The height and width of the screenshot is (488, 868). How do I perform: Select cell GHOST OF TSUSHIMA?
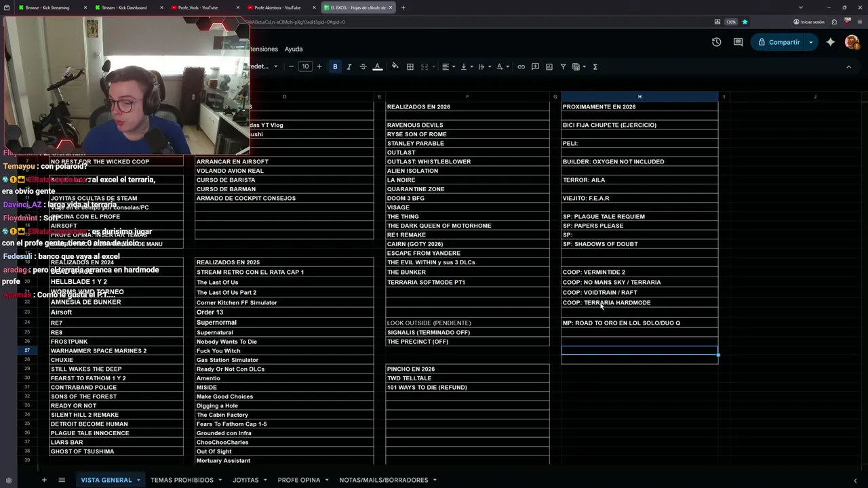click(x=116, y=451)
